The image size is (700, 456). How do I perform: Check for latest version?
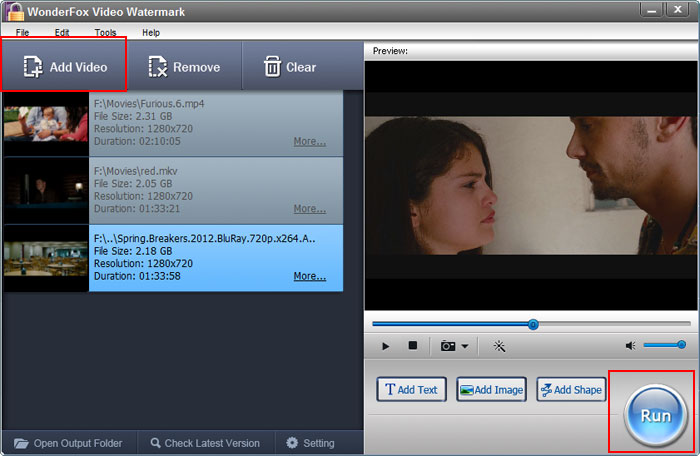click(x=205, y=443)
